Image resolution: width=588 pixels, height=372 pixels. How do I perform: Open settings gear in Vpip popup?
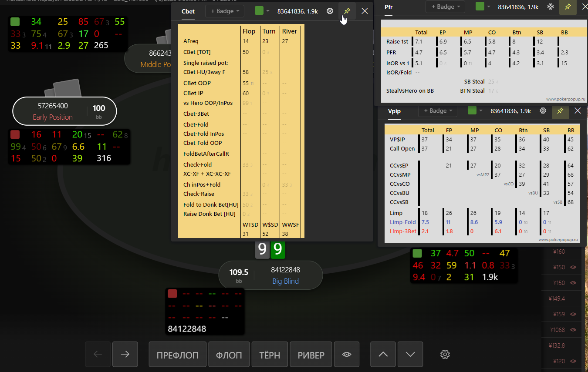click(x=543, y=111)
